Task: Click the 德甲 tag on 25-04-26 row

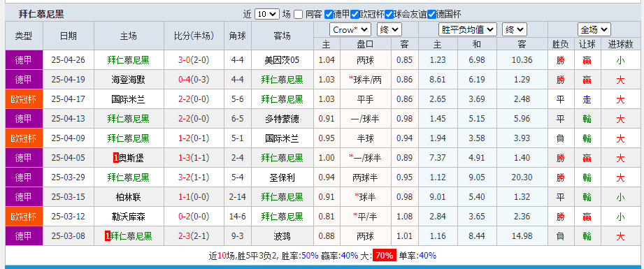Action: (x=24, y=60)
